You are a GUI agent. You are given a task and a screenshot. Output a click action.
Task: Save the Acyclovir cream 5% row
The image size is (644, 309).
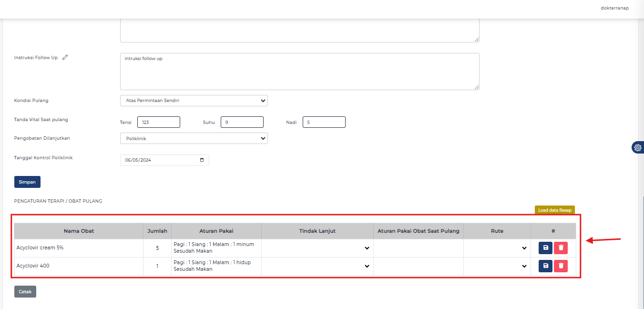(x=545, y=248)
